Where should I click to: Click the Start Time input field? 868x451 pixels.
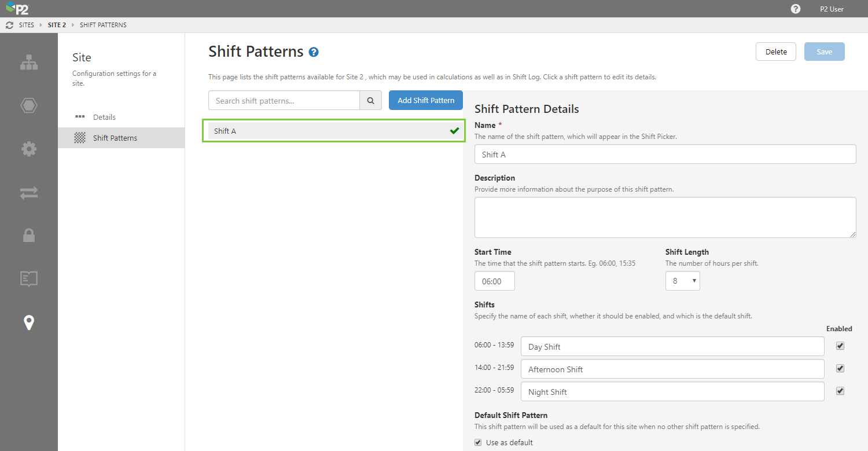tap(494, 281)
